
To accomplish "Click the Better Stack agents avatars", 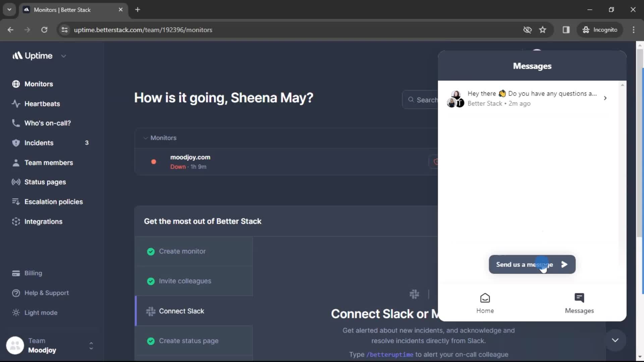I will [455, 99].
